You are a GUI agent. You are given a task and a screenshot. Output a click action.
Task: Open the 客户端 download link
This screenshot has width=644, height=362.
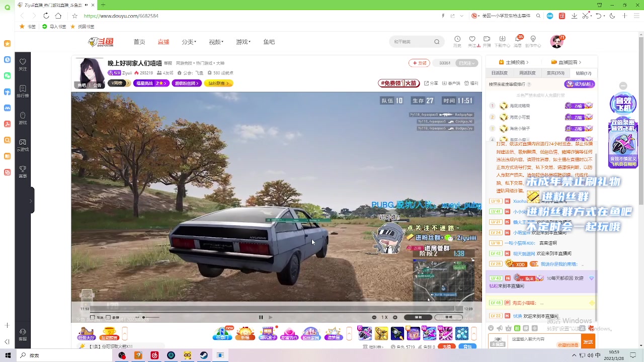click(x=451, y=83)
